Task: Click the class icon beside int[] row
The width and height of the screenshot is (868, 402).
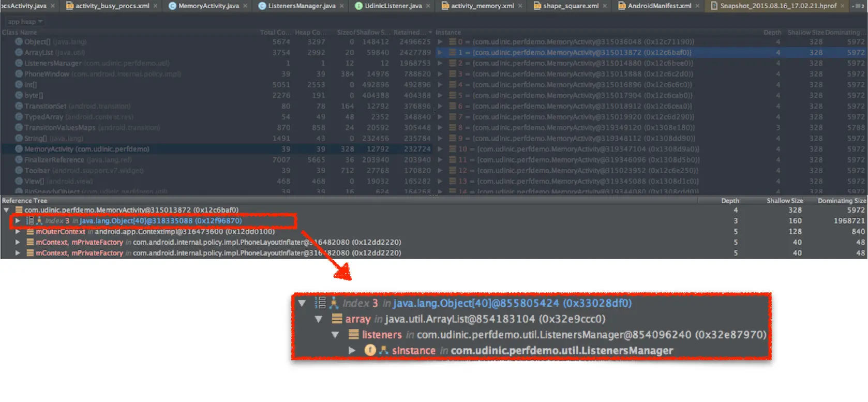Action: coord(19,84)
